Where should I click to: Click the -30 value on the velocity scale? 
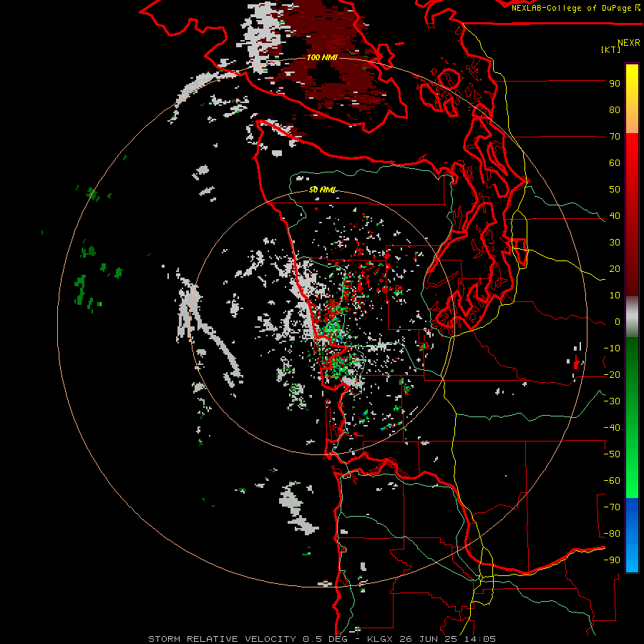coord(612,401)
